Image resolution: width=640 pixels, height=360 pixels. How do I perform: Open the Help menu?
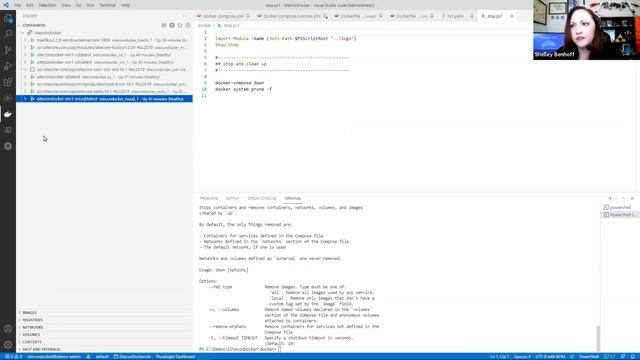pyautogui.click(x=125, y=5)
